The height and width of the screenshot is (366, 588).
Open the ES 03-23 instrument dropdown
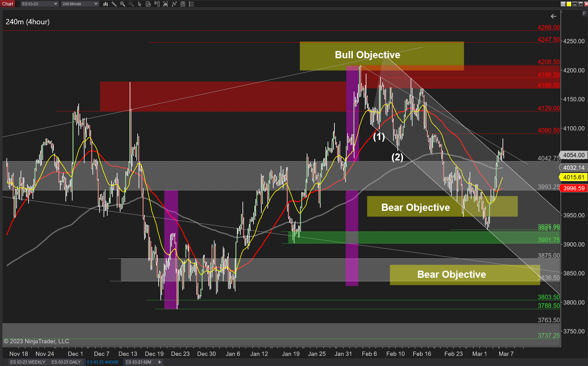(x=39, y=4)
